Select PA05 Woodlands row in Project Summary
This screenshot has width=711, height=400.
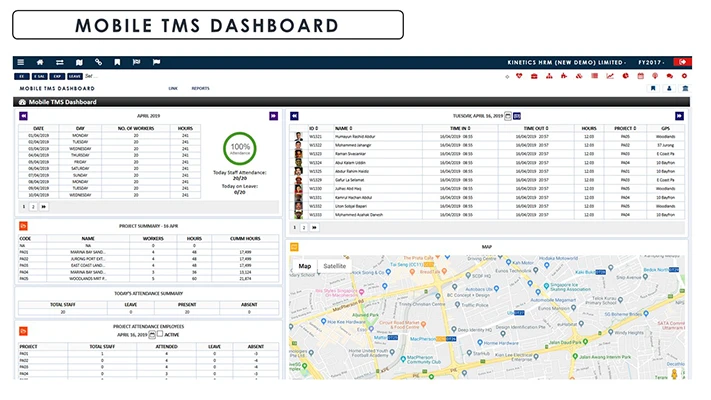(x=148, y=278)
